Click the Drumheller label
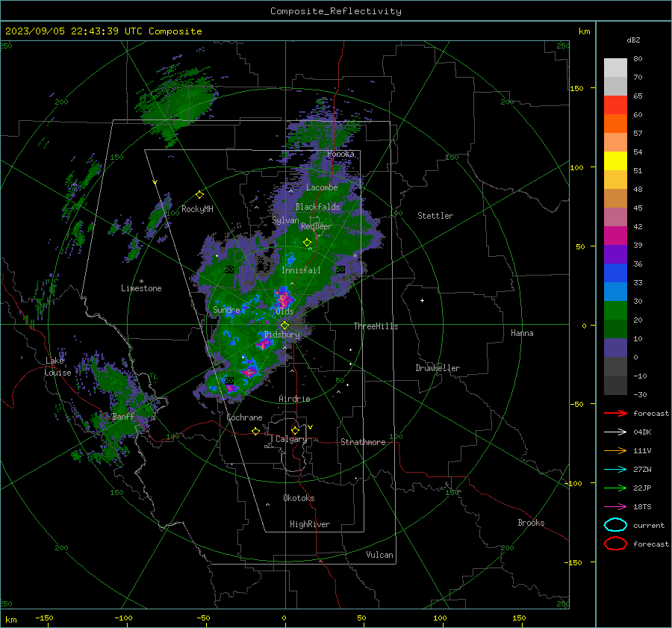This screenshot has height=628, width=672. pos(438,368)
